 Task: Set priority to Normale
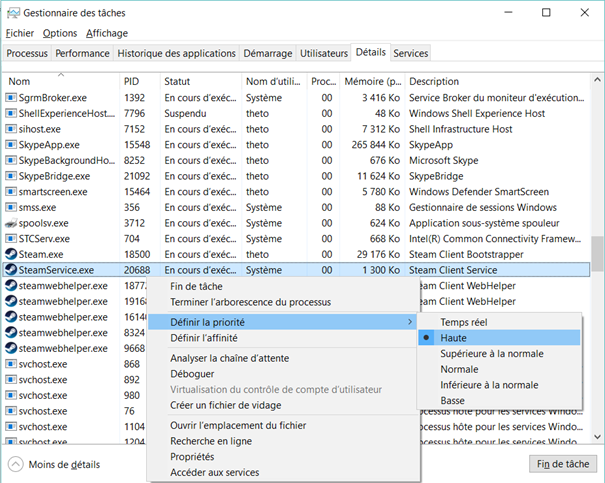coord(500,369)
